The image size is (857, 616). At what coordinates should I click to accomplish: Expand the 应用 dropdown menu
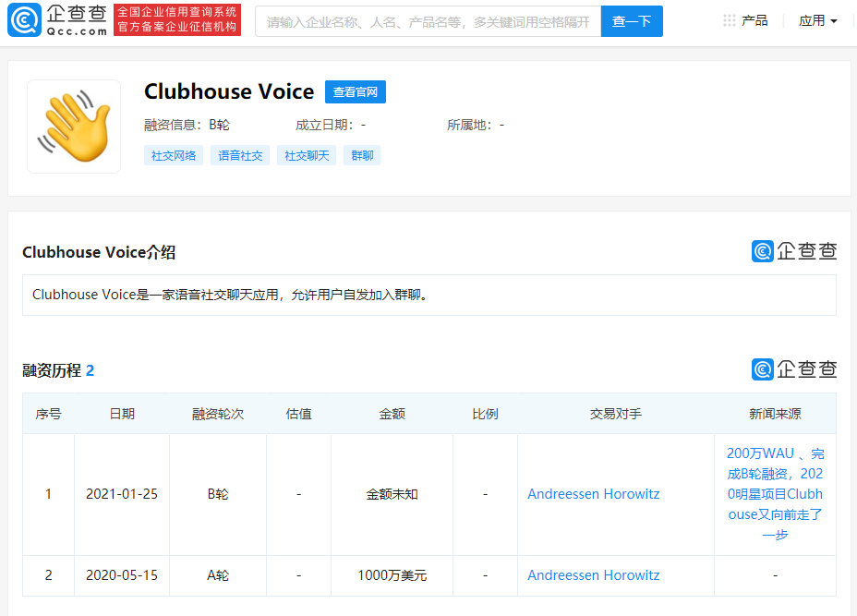click(817, 20)
